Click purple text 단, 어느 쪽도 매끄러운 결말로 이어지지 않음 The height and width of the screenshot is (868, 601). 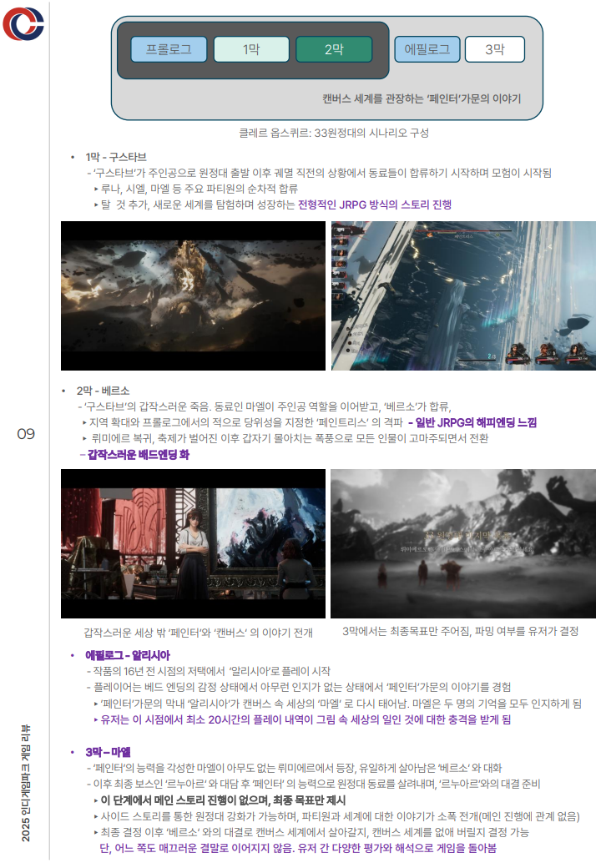pos(298,848)
